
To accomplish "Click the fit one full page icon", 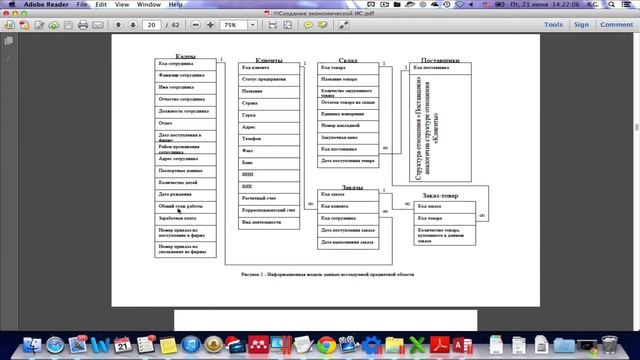I will click(x=288, y=25).
